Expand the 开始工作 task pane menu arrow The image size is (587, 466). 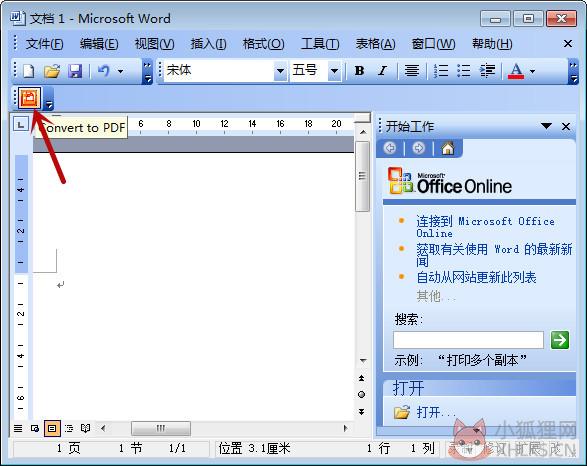tap(546, 126)
